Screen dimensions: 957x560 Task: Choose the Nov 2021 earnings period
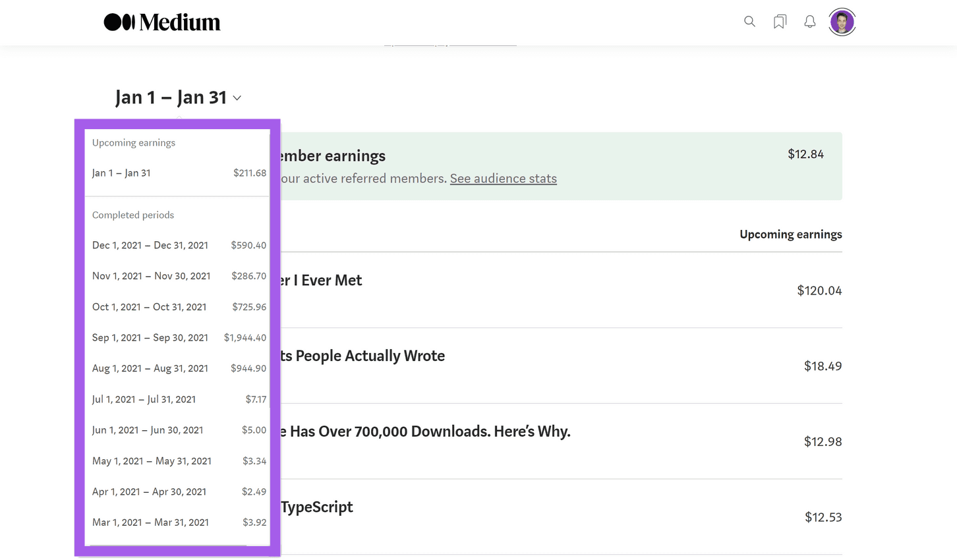(178, 276)
